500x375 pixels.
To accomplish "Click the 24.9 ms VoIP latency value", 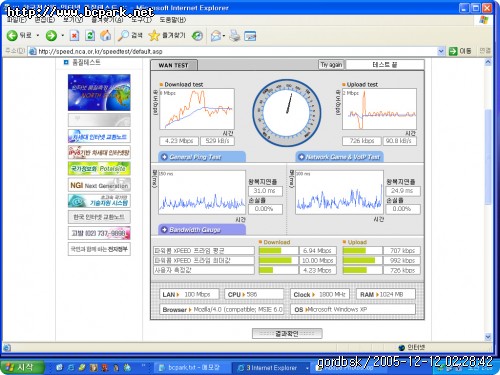I will coord(403,191).
